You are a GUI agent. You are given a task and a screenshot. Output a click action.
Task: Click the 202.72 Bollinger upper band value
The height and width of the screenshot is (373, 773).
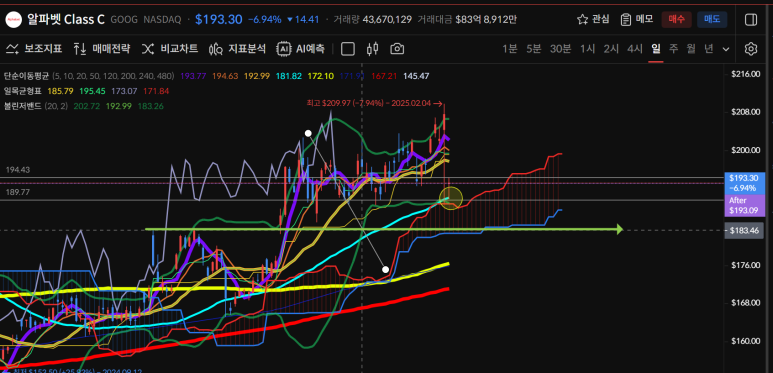[x=86, y=106]
